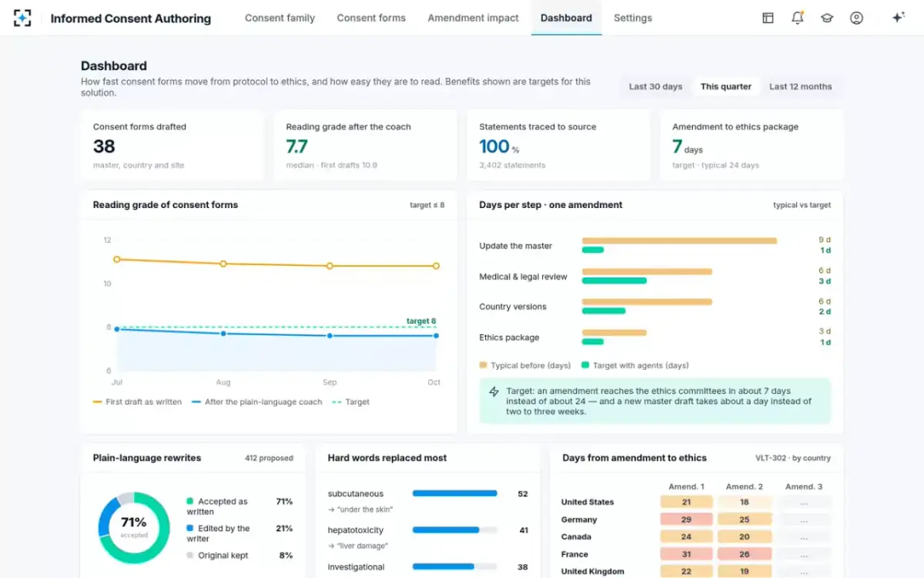Click the Oct first-draft data point

(436, 266)
